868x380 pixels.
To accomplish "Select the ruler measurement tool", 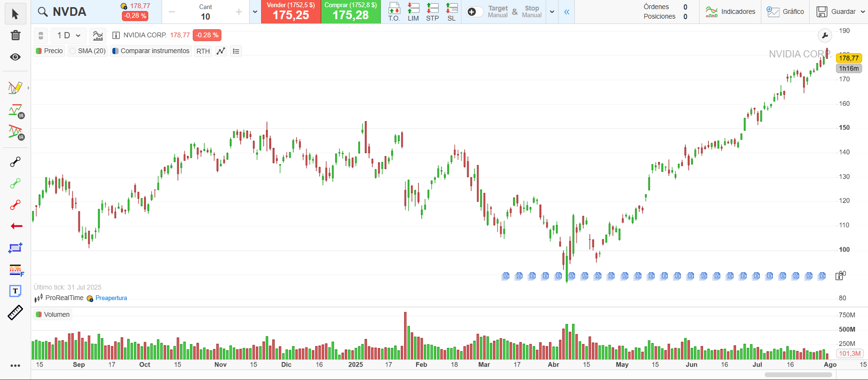I will [x=15, y=313].
